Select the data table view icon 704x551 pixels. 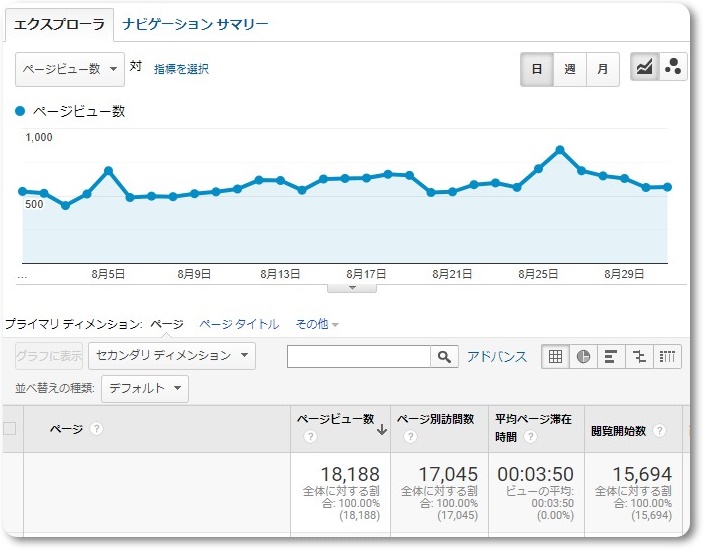click(x=555, y=357)
